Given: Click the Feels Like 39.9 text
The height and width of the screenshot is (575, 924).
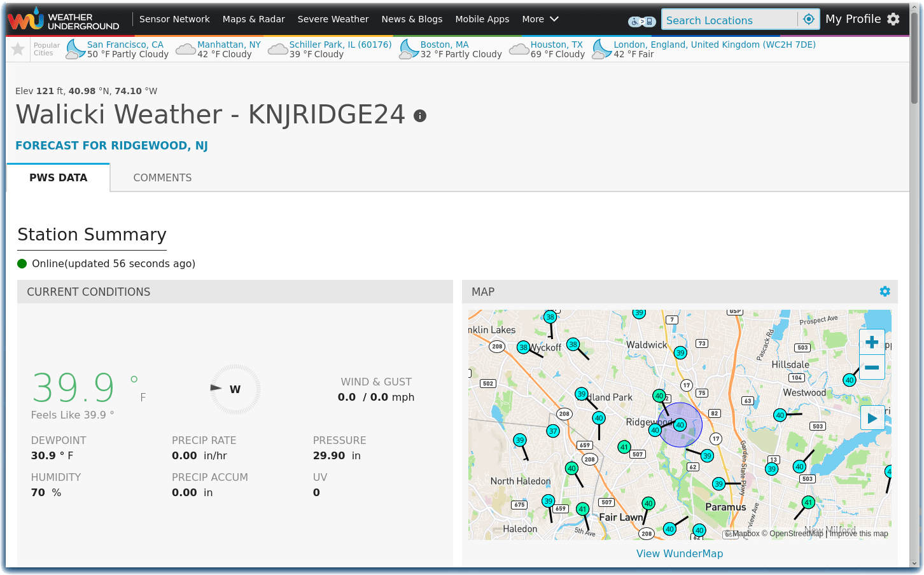Looking at the screenshot, I should coord(73,415).
